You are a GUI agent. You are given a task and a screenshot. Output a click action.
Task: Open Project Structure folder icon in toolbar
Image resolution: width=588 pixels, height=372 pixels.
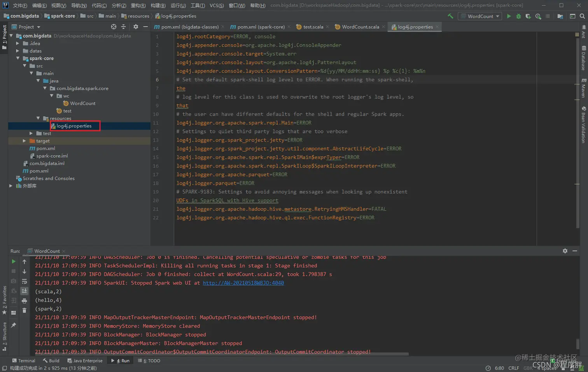click(x=560, y=16)
